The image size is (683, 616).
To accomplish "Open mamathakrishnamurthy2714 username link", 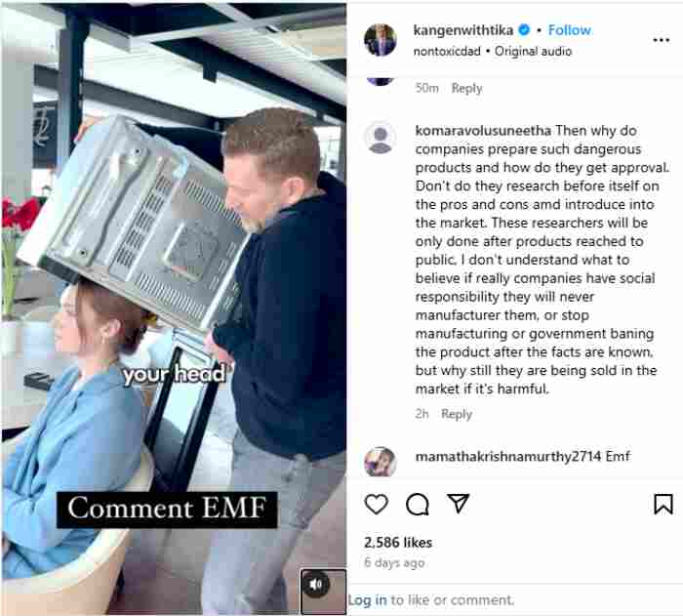I will (x=508, y=456).
